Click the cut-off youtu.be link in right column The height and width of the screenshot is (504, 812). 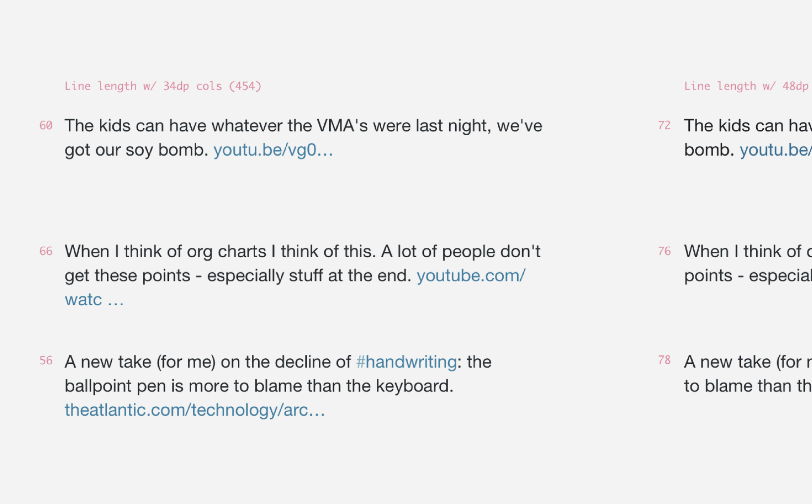click(775, 150)
